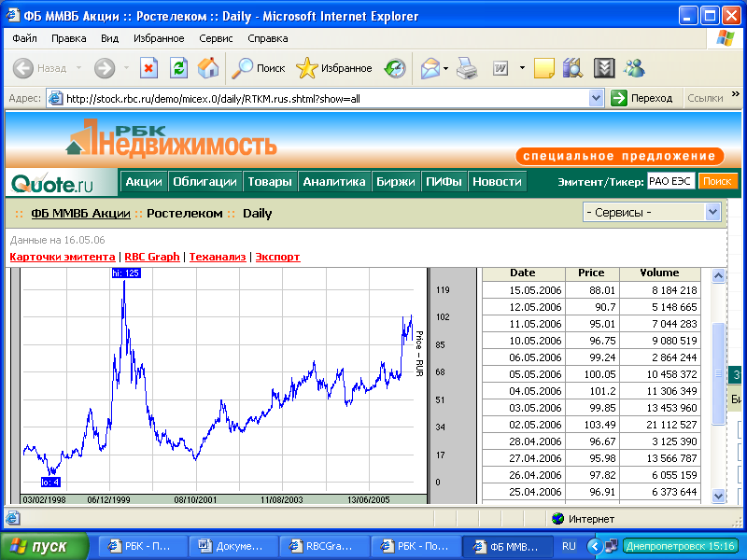The height and width of the screenshot is (560, 747).
Task: Click the Forward arrow icon
Action: coord(105,68)
